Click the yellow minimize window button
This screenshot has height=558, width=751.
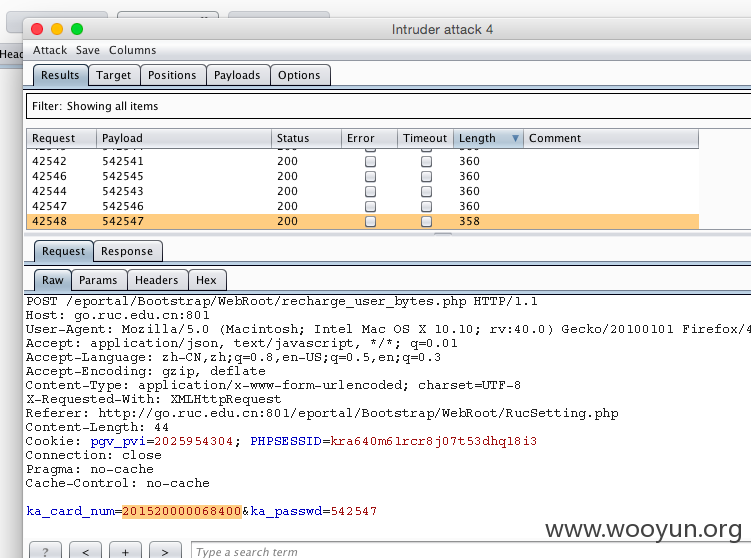coord(57,29)
